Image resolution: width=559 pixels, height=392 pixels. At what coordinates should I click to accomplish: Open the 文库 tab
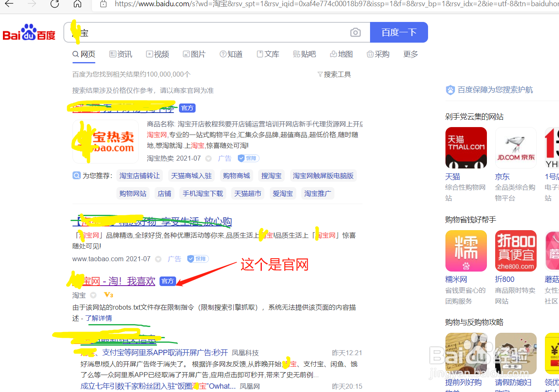[x=268, y=54]
